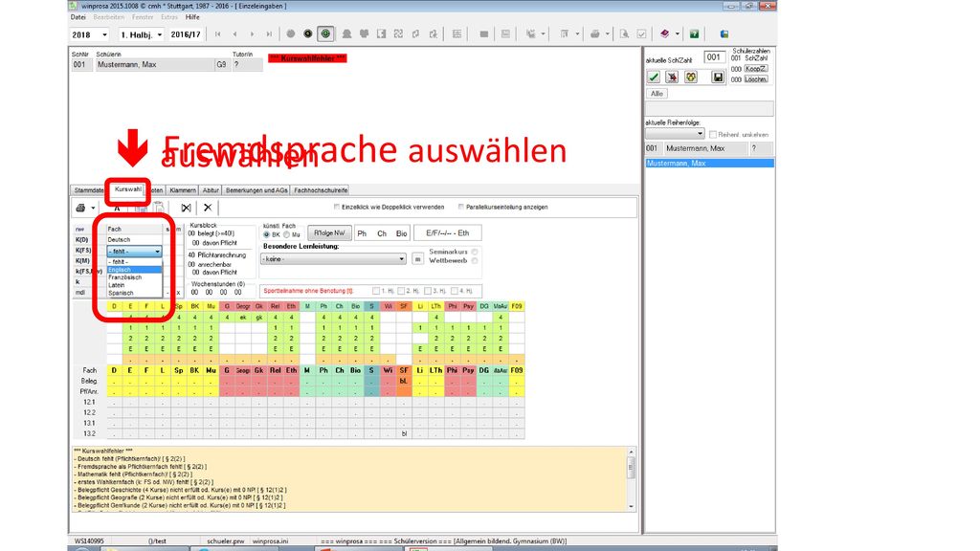Switch to the Klammern tab

(183, 190)
